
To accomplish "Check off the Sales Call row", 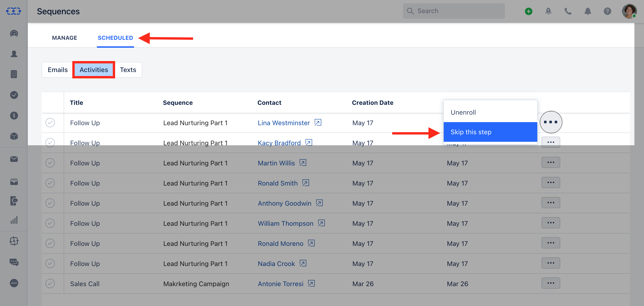I will click(x=50, y=284).
